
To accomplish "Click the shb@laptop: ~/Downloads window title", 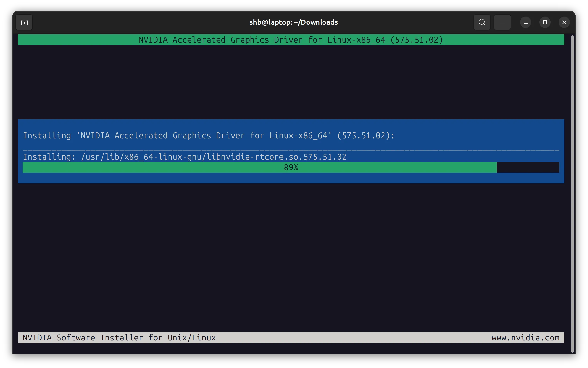I will pyautogui.click(x=294, y=22).
